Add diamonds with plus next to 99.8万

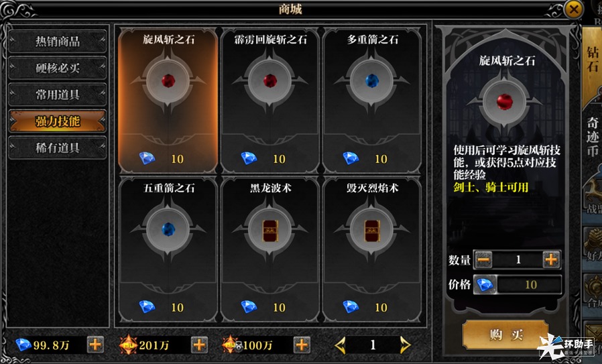[x=95, y=345]
